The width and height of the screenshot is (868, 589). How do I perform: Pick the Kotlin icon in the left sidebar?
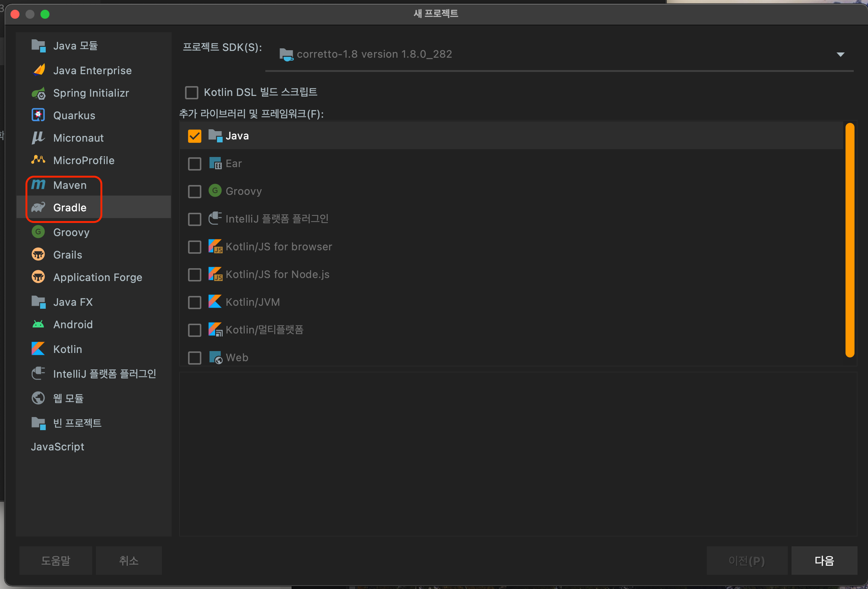coord(38,349)
